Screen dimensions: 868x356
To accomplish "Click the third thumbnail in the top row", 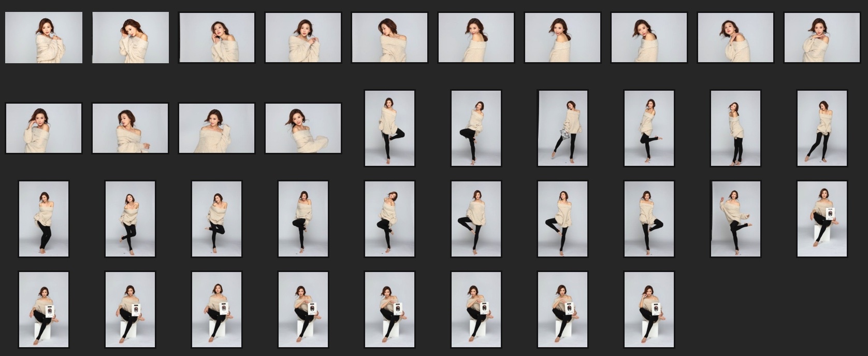I will 216,38.
